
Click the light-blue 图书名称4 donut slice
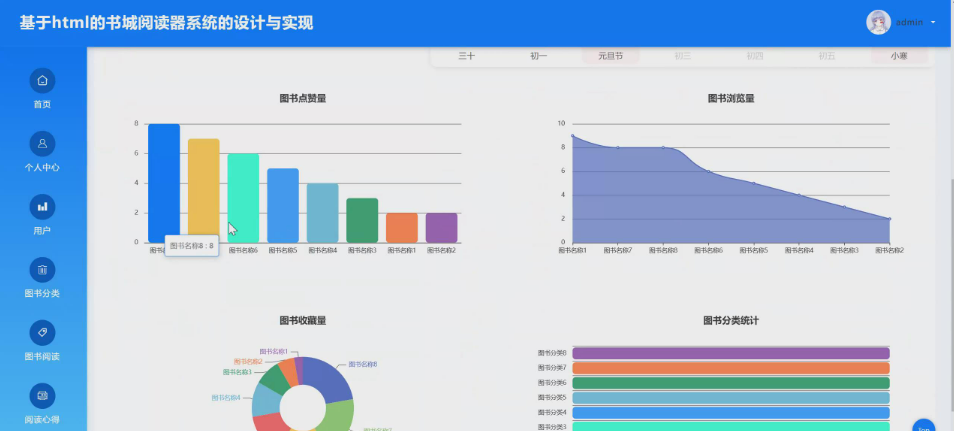pos(265,400)
